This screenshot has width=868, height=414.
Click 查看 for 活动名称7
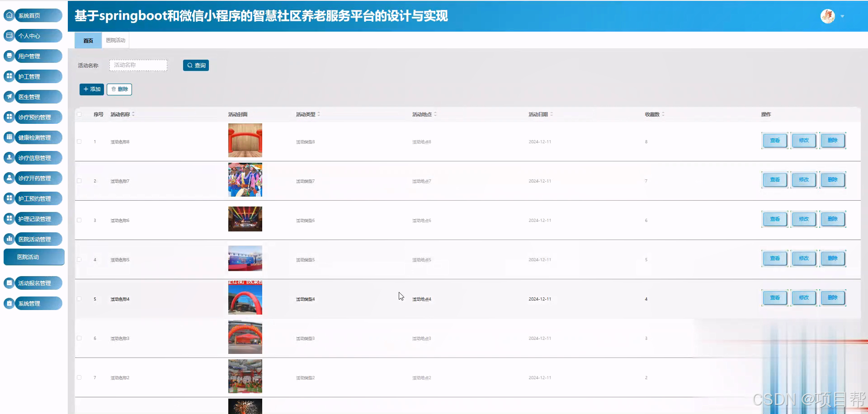tap(775, 180)
